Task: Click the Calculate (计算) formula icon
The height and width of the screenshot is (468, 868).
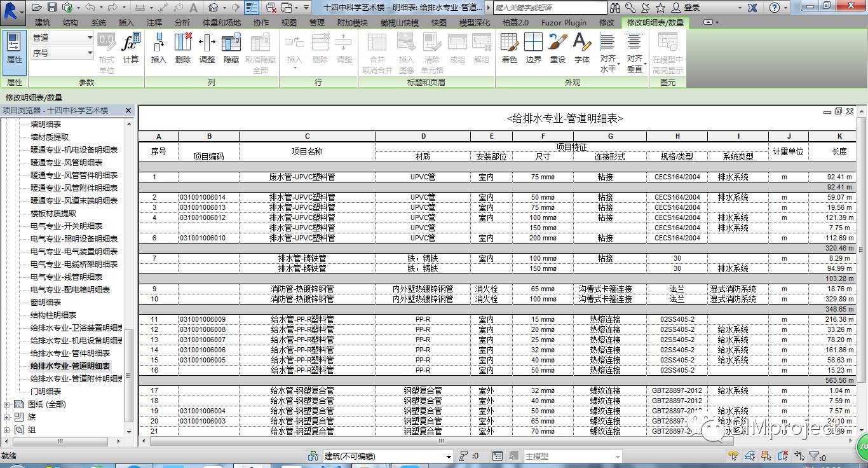Action: point(131,48)
